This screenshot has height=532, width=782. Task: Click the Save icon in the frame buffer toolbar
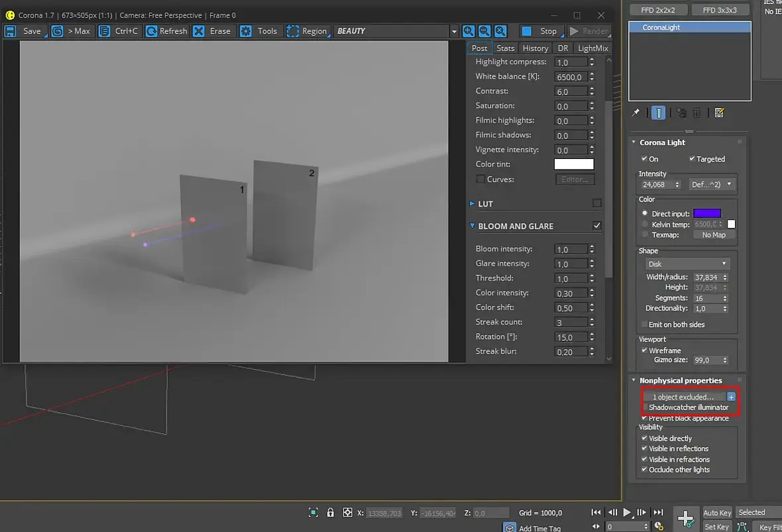point(11,31)
